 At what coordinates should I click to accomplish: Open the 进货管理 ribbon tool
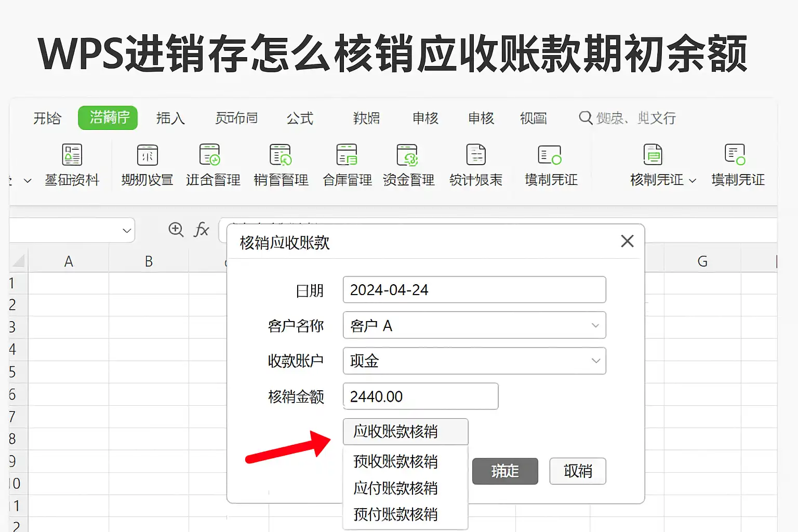tap(213, 165)
